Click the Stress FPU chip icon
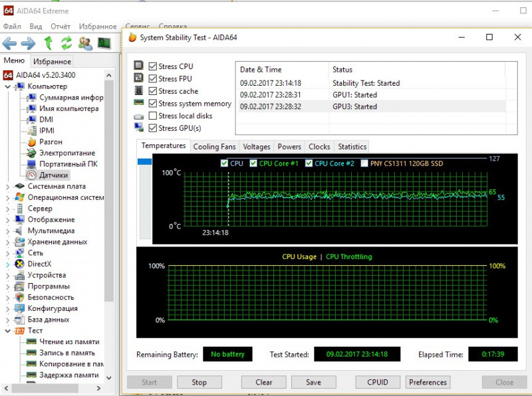 point(138,78)
